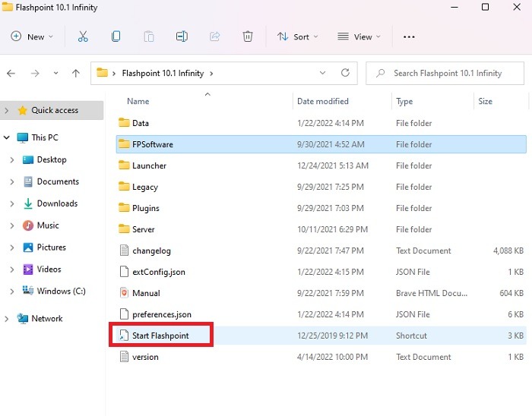
Task: Open Pictures in navigation pane
Action: point(51,247)
